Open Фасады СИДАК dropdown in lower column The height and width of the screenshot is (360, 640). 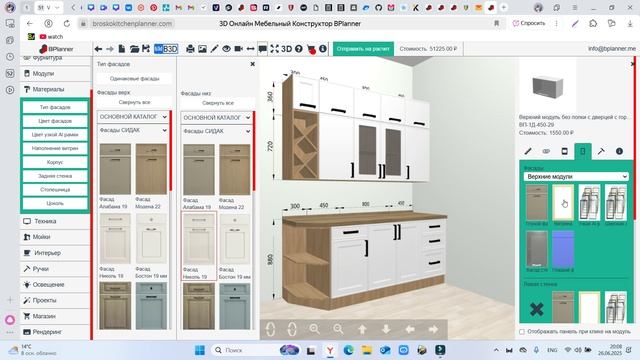216,131
